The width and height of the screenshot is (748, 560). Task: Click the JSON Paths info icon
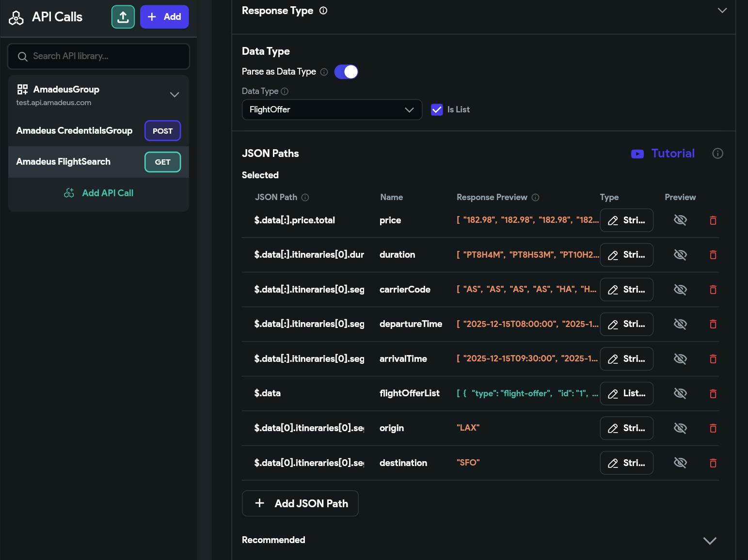pyautogui.click(x=717, y=154)
